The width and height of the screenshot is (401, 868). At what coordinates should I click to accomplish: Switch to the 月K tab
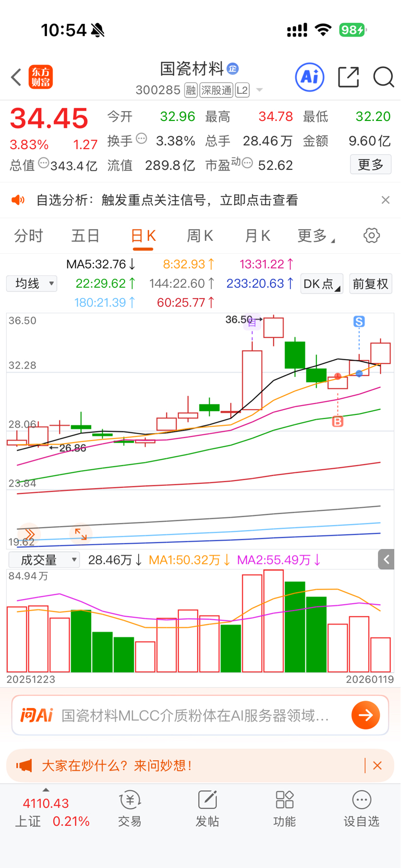tap(257, 236)
